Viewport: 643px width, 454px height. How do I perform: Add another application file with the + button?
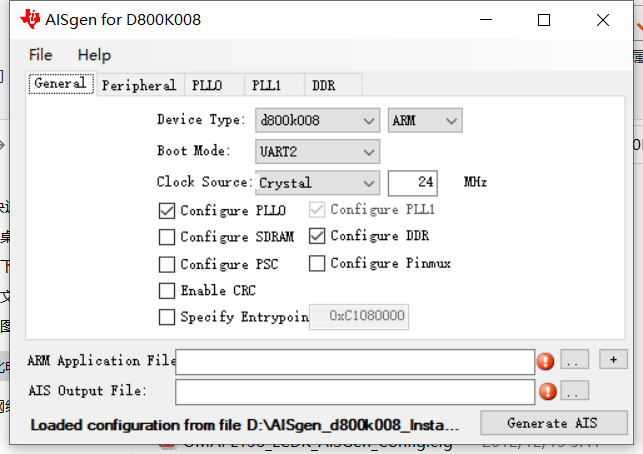coord(613,360)
